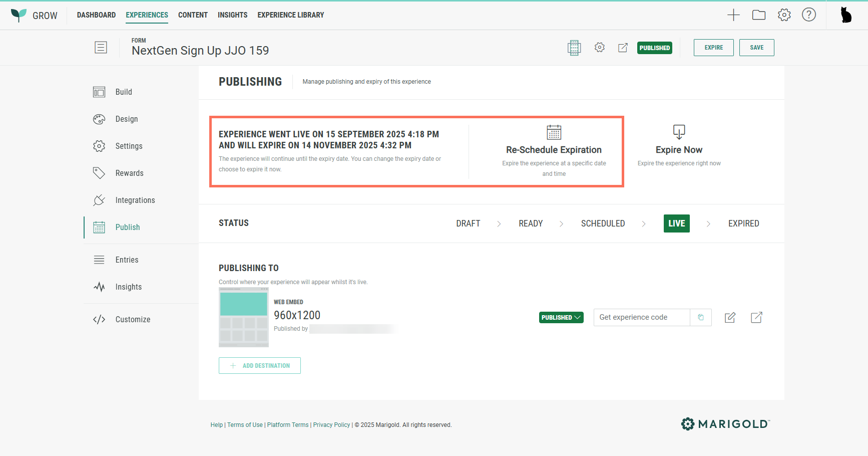Open the Privacy Policy link
This screenshot has height=456, width=868.
click(x=331, y=425)
